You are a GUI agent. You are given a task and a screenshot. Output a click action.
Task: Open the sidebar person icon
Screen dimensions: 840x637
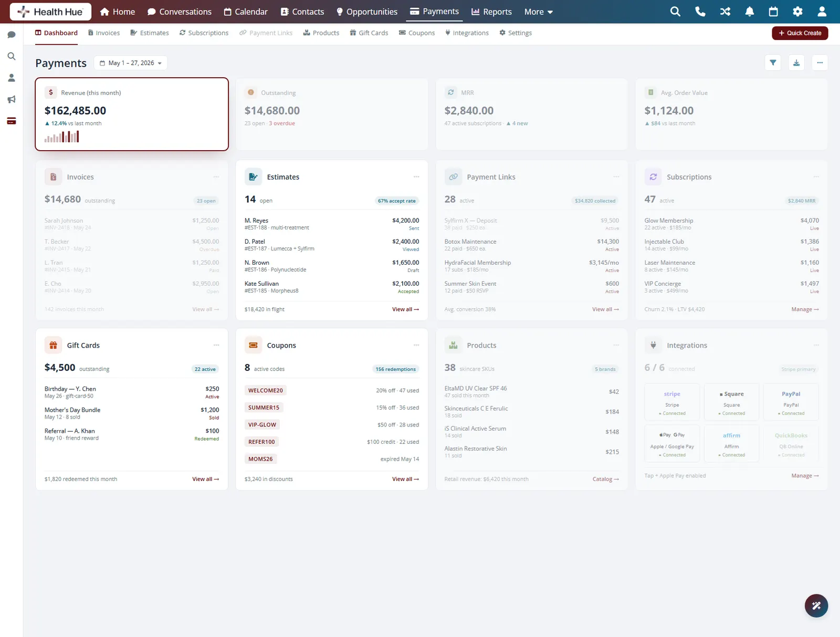(12, 78)
